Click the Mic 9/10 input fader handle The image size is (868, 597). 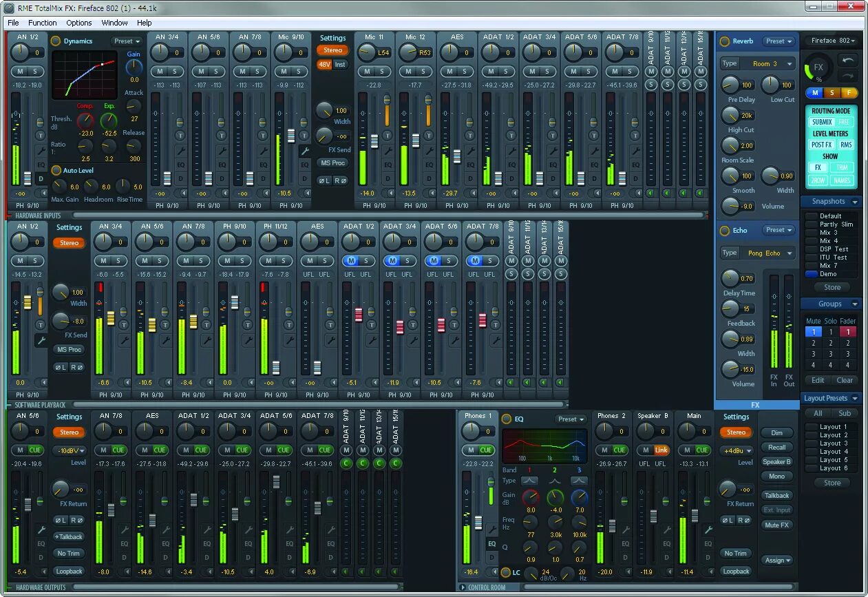tap(291, 136)
